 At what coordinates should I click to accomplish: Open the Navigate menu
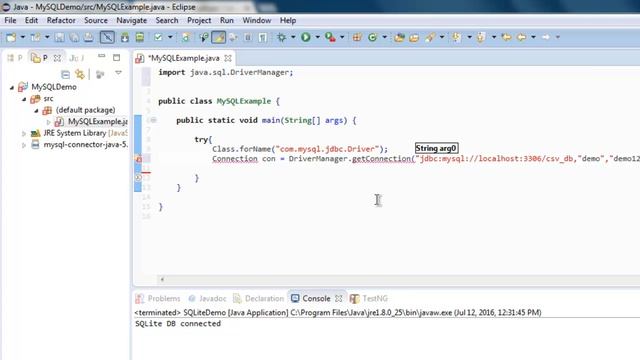[131, 20]
